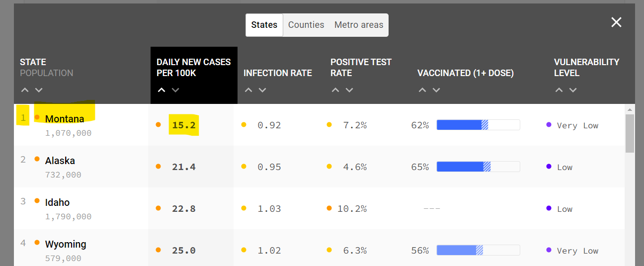The width and height of the screenshot is (644, 266).
Task: Switch to the Counties tab
Action: 306,25
